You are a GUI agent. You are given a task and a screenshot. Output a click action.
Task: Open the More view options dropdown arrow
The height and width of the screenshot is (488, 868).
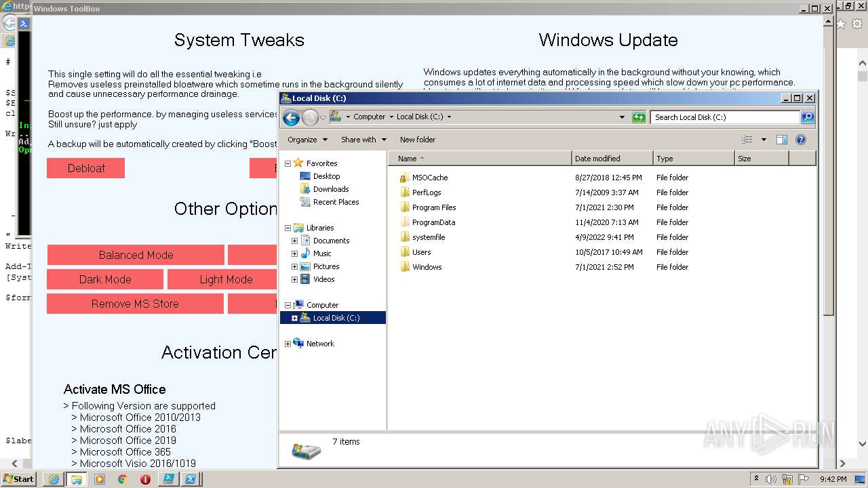764,140
